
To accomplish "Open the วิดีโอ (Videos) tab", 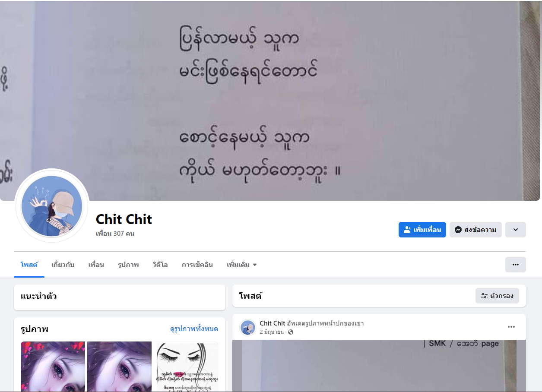I will pyautogui.click(x=160, y=265).
